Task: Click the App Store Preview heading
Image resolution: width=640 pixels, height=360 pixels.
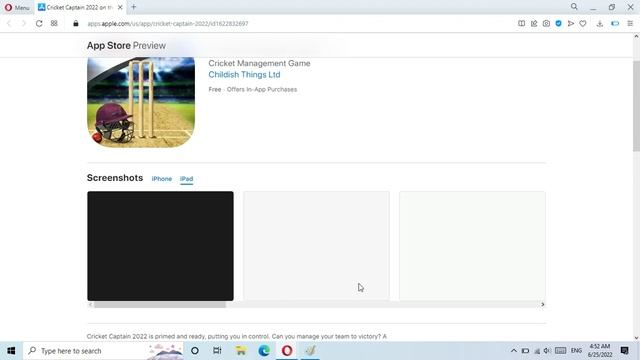Action: (x=126, y=46)
